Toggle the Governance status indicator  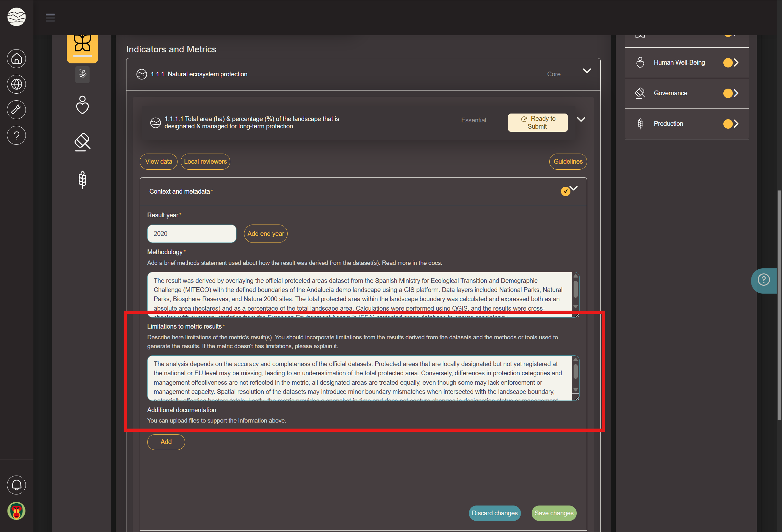point(728,93)
